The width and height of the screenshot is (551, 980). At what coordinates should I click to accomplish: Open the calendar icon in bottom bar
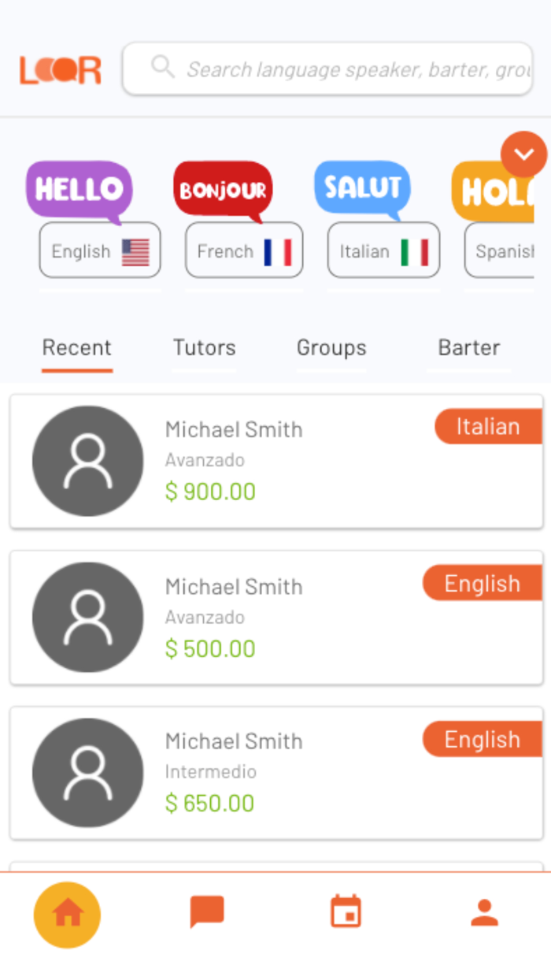[345, 911]
